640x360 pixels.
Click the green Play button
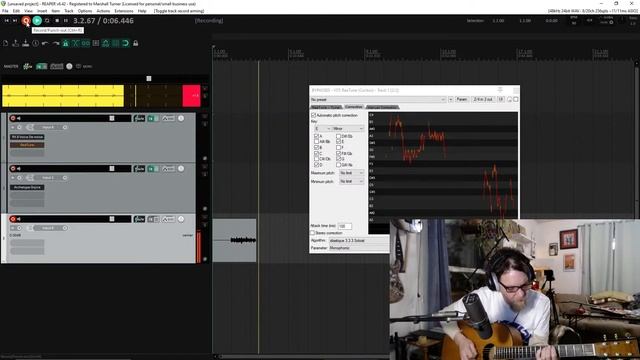[x=37, y=20]
